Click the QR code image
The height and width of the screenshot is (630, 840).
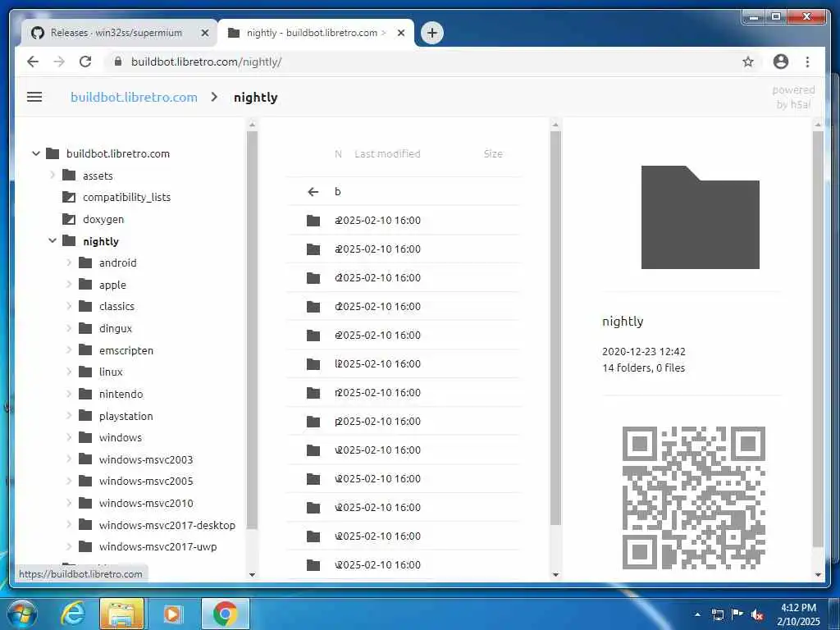pyautogui.click(x=694, y=497)
